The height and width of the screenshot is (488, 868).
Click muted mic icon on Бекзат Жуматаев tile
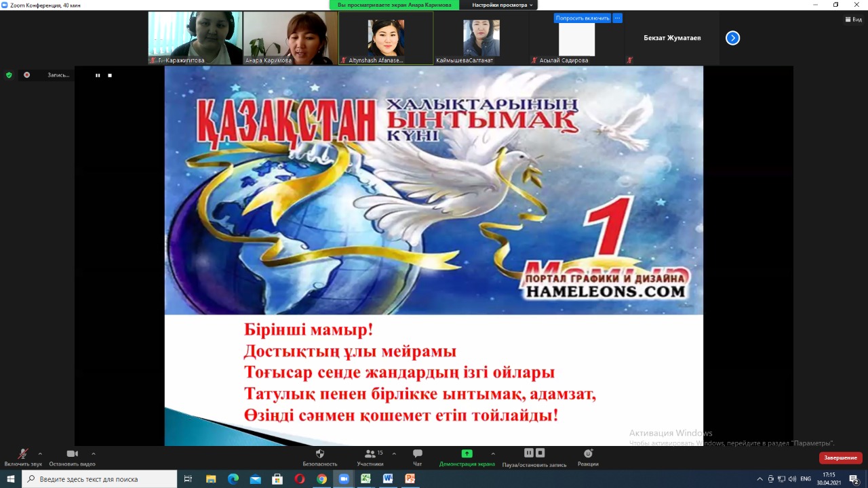[630, 60]
